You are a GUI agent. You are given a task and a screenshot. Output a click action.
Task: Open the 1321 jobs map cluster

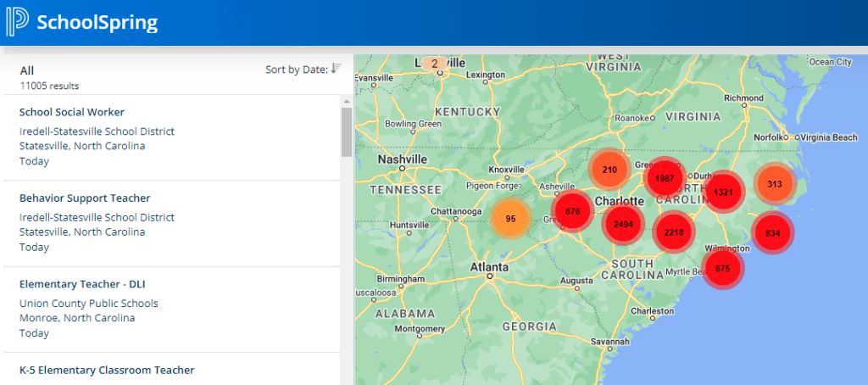(x=723, y=192)
